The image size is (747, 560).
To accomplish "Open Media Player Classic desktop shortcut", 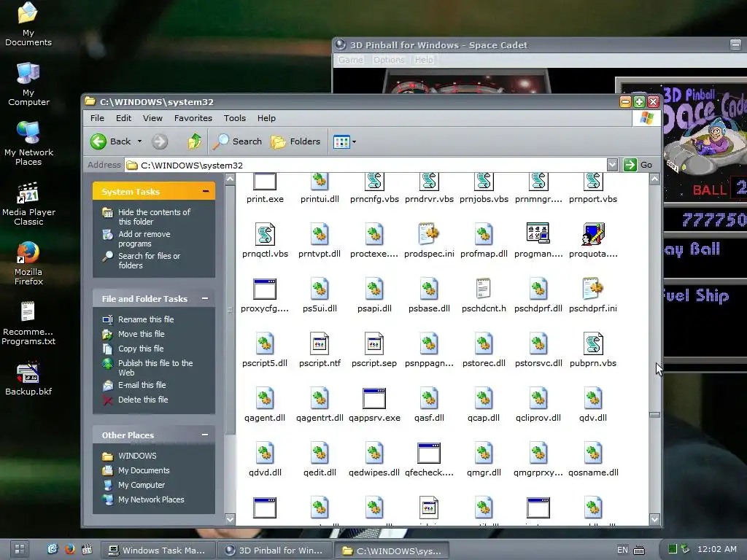I will coord(28,204).
